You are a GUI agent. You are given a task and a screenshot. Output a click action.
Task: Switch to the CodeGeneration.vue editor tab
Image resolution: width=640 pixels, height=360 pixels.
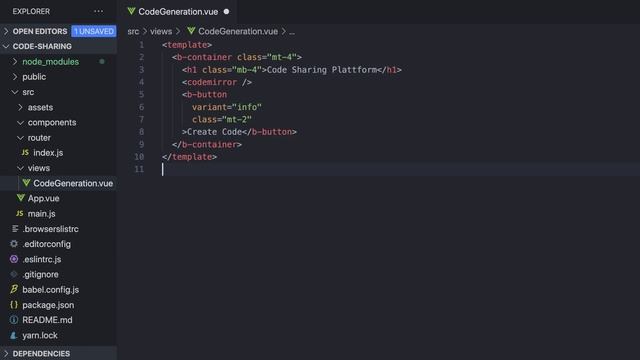pos(178,11)
